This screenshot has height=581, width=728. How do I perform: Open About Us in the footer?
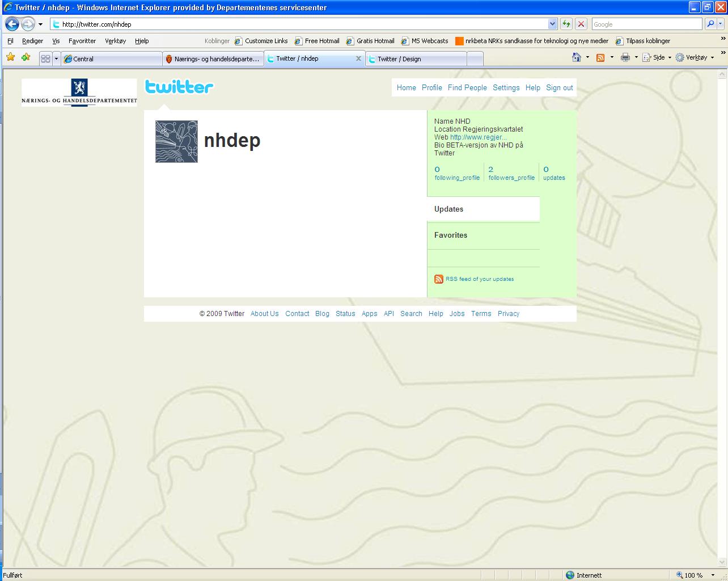[265, 313]
